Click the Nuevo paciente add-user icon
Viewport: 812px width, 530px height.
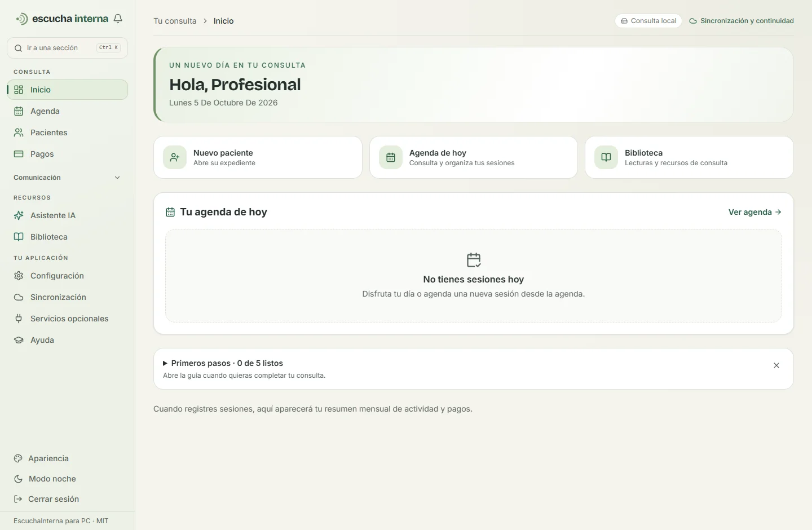(175, 157)
